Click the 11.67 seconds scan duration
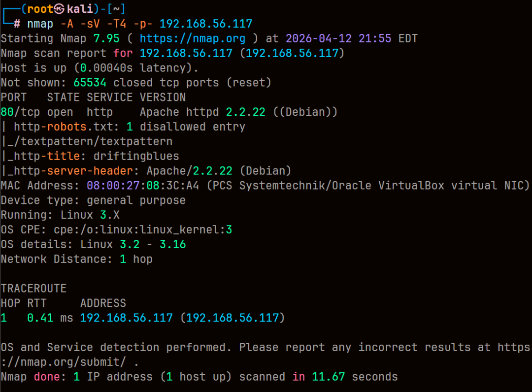This screenshot has width=532, height=392. pyautogui.click(x=355, y=376)
